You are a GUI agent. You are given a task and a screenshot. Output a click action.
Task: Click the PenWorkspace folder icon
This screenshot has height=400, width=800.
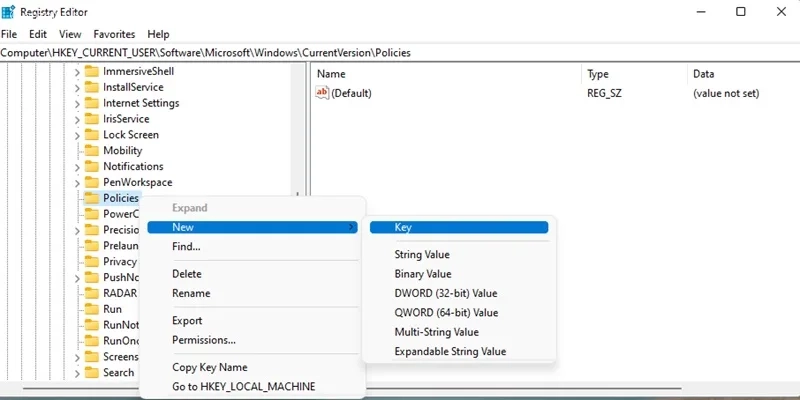pos(91,183)
